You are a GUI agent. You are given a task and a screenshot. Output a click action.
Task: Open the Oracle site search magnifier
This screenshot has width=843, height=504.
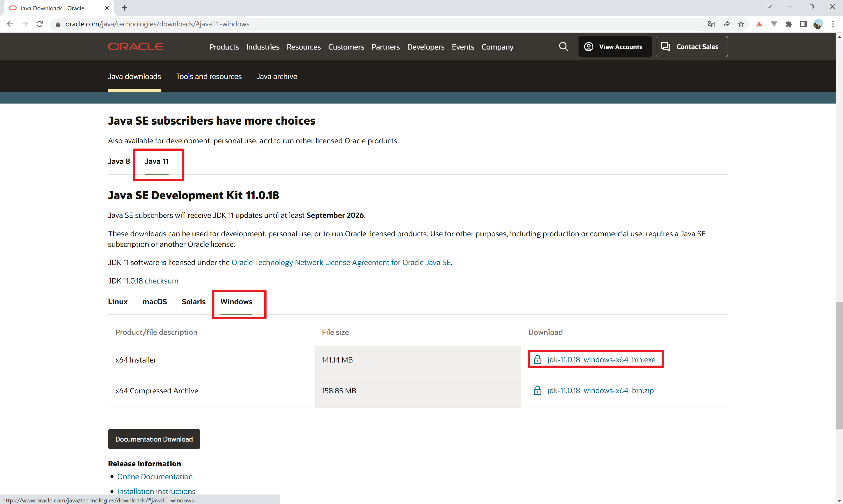[x=563, y=47]
